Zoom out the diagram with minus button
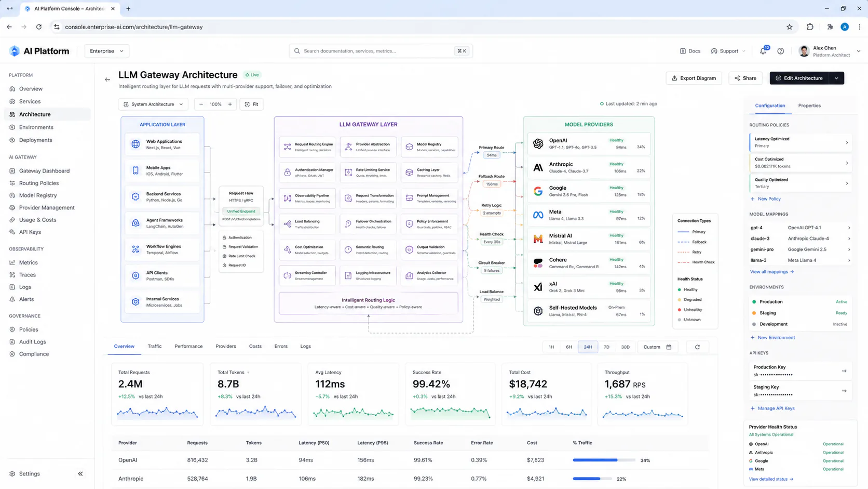This screenshot has width=868, height=489. [201, 104]
